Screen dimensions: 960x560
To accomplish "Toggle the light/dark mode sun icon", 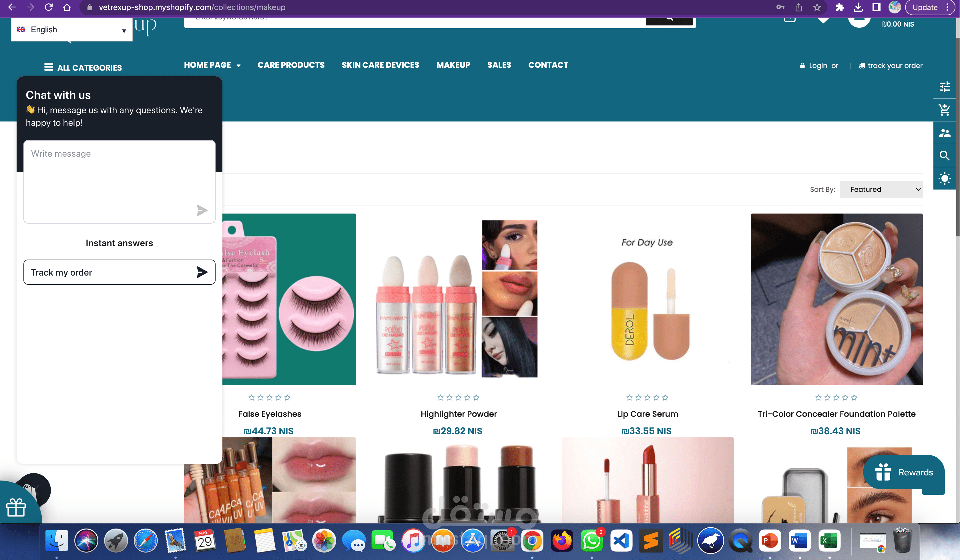I will point(945,178).
